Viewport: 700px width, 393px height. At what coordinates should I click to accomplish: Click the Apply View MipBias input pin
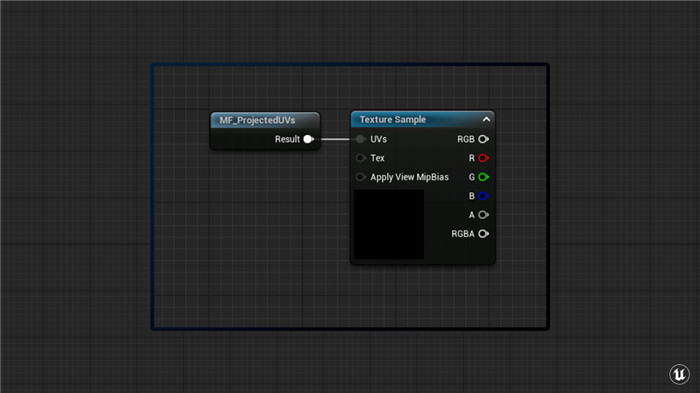tap(360, 177)
